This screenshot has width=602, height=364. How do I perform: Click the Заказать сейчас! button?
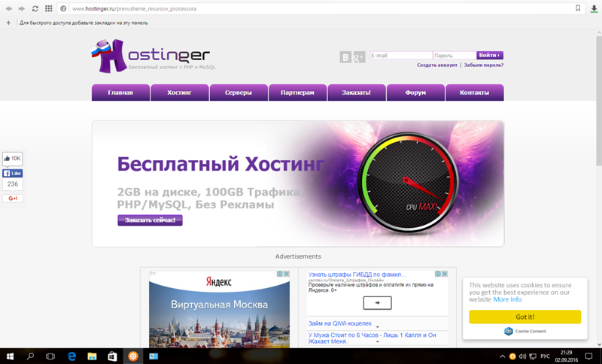click(x=150, y=220)
